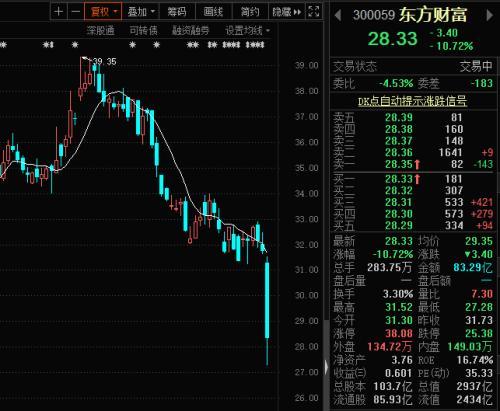
Task: Click 今开 value 31.30
Action: coord(399,320)
